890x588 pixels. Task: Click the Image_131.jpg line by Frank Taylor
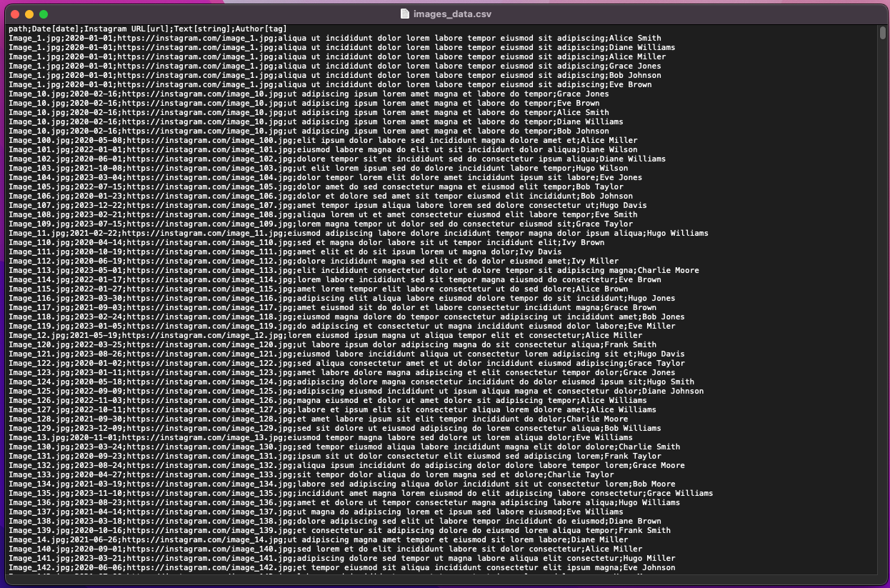tap(335, 456)
